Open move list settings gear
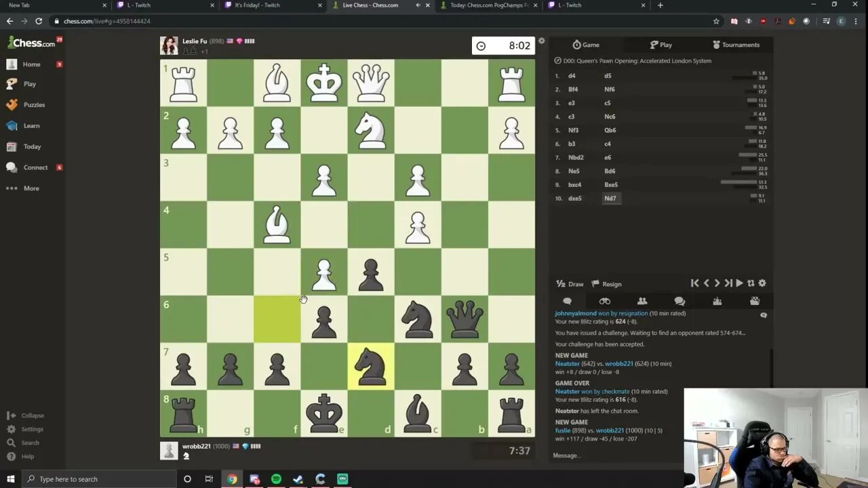868x488 pixels. (x=762, y=283)
